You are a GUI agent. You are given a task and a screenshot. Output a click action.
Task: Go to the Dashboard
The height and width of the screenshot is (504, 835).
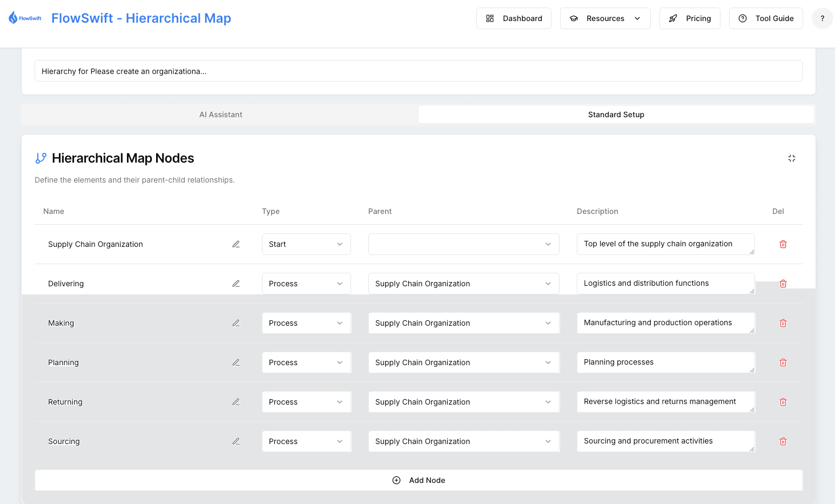pos(514,18)
